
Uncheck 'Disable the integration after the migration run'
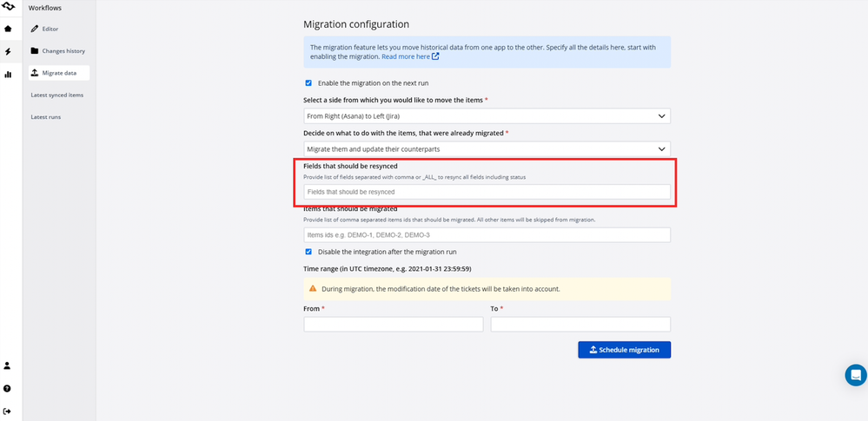(308, 252)
